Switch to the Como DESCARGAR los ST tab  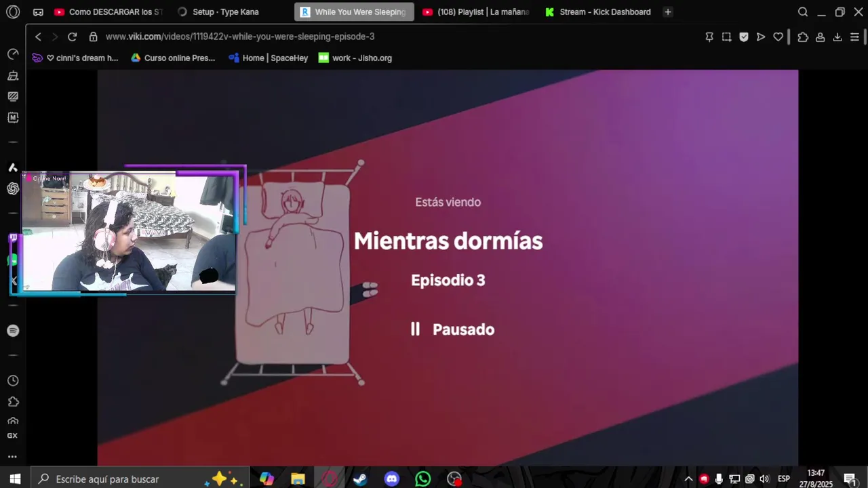click(x=108, y=12)
